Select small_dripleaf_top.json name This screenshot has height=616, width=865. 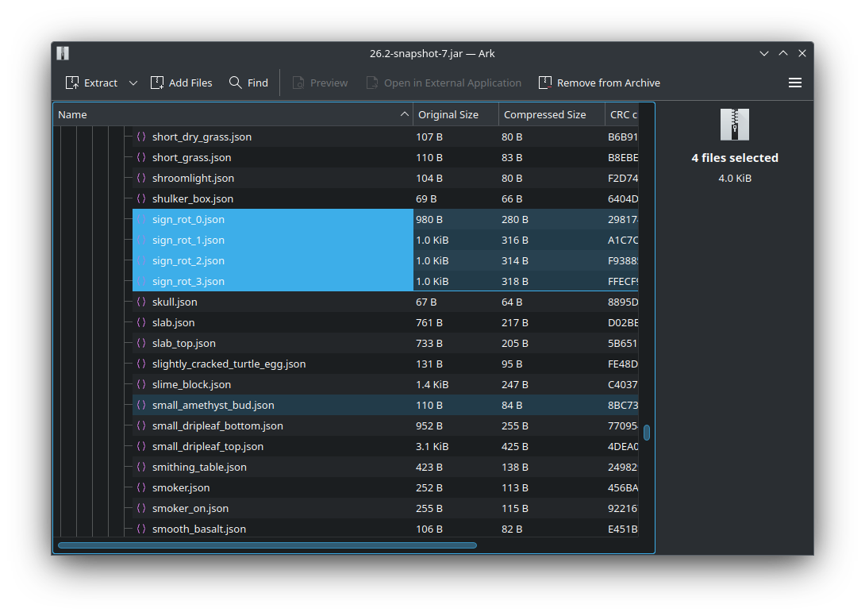click(208, 446)
